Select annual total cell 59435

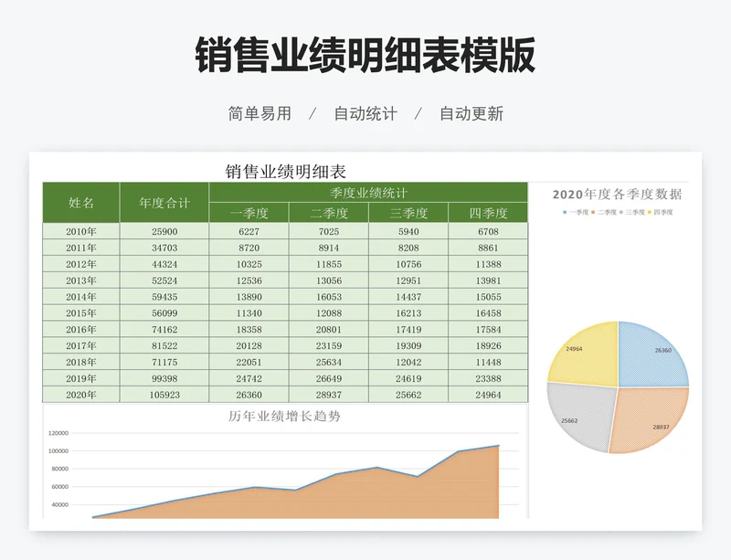coord(164,297)
